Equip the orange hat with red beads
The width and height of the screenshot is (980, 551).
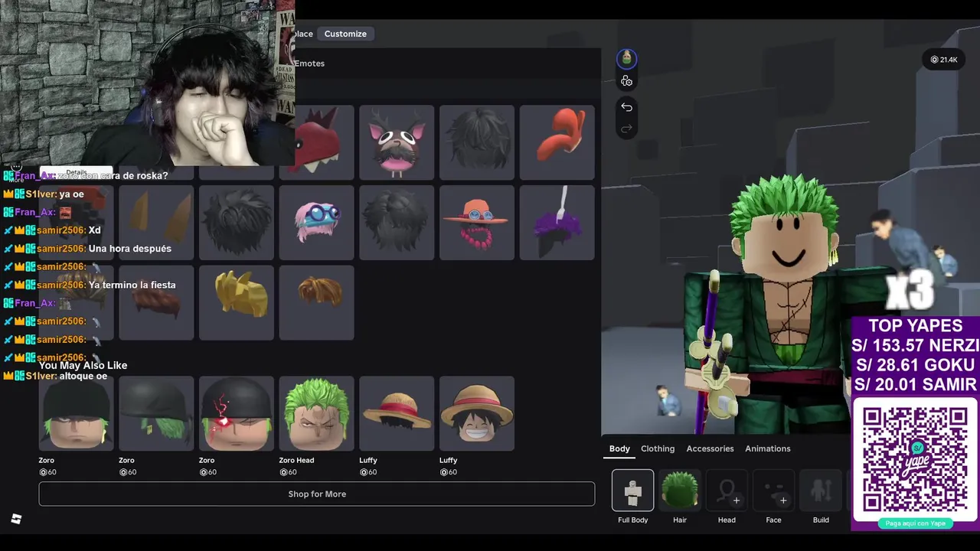[x=477, y=222]
